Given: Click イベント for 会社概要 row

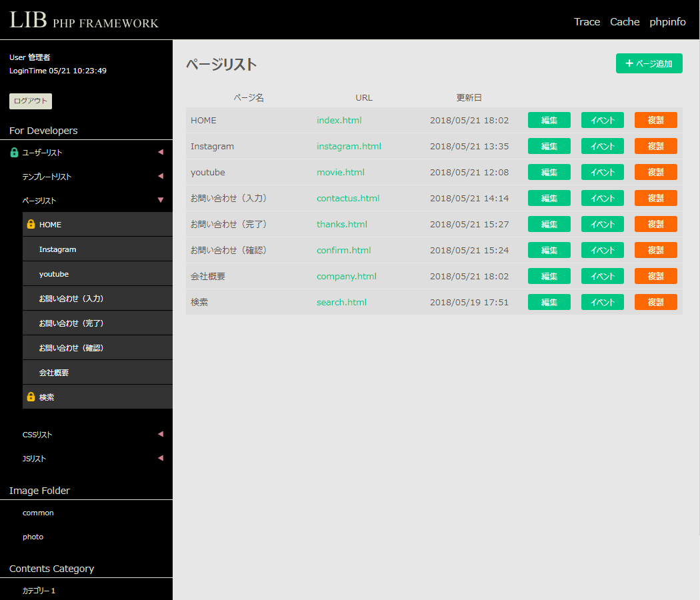Looking at the screenshot, I should pyautogui.click(x=603, y=276).
